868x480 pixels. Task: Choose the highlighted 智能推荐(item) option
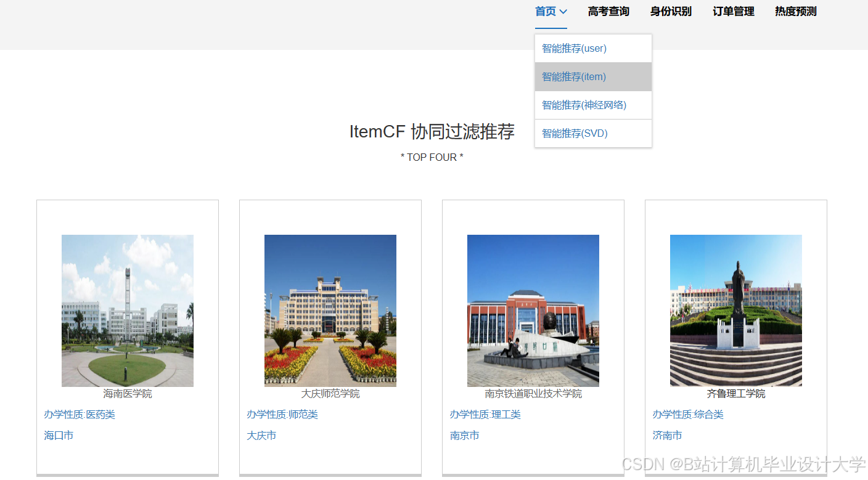[573, 76]
